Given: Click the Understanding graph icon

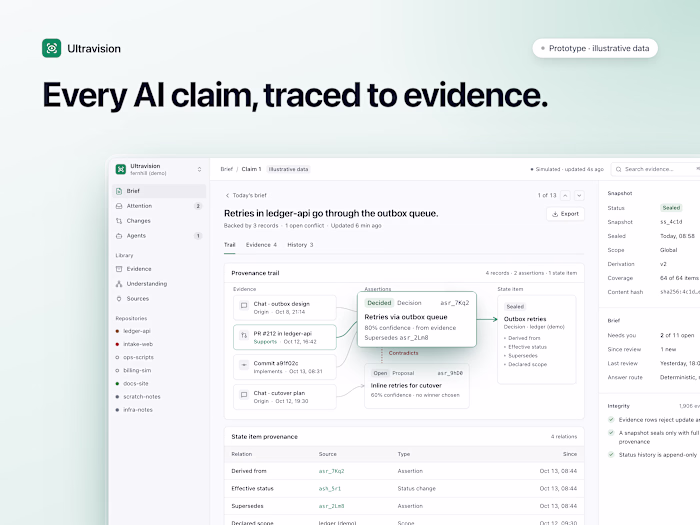Looking at the screenshot, I should click(119, 283).
